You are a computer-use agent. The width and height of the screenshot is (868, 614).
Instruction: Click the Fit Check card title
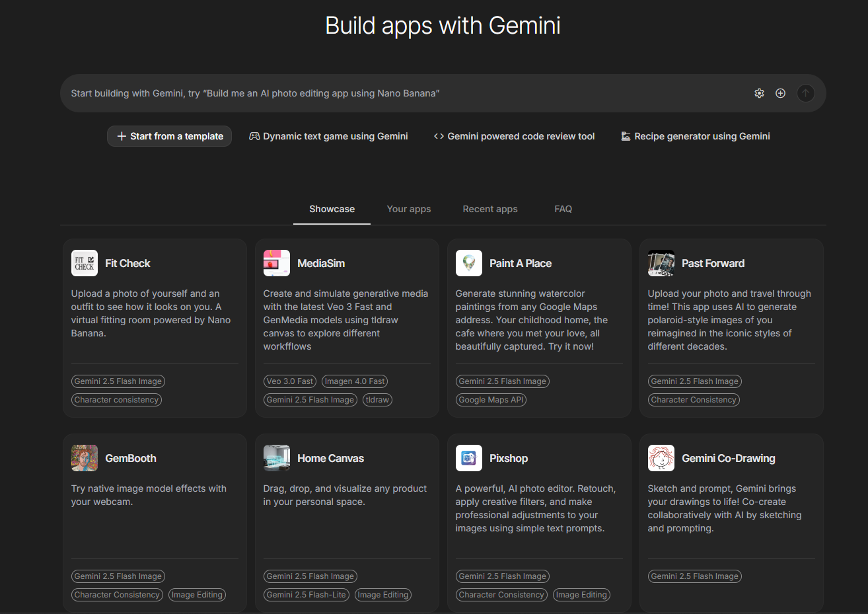(127, 263)
